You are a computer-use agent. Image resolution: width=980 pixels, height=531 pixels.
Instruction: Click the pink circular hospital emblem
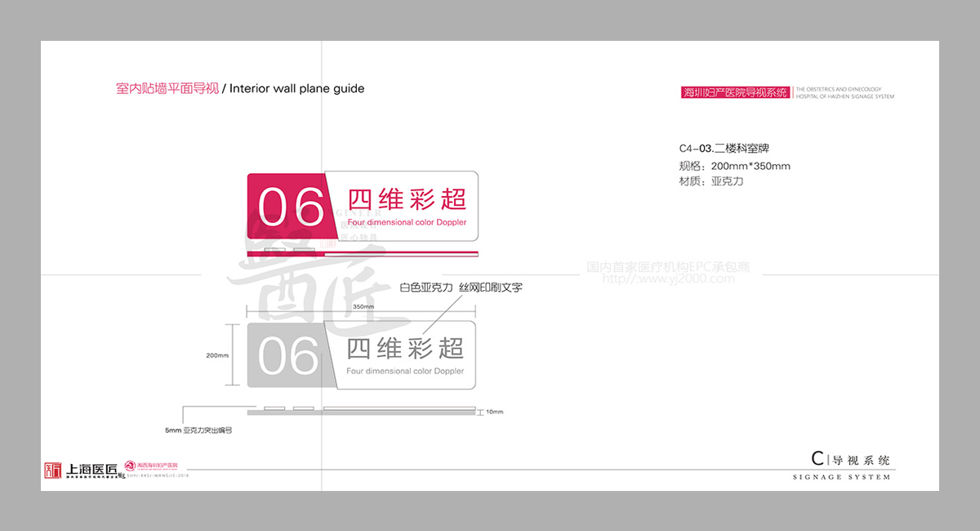click(x=130, y=466)
